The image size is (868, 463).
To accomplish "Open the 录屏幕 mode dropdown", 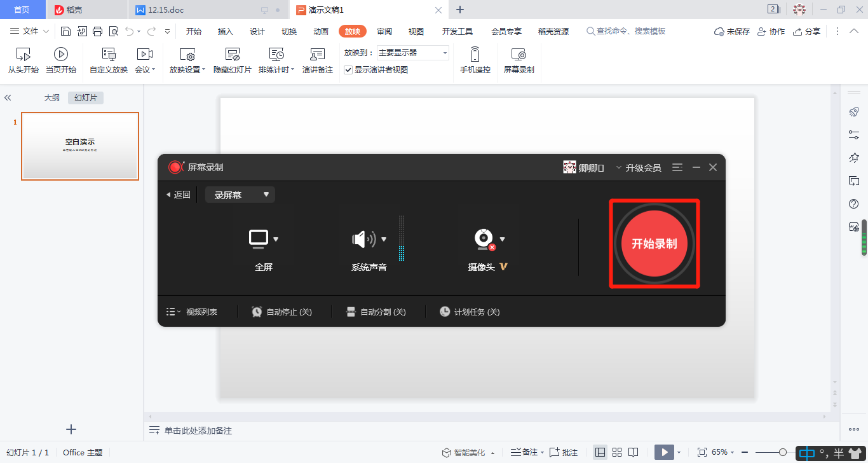I will (240, 195).
